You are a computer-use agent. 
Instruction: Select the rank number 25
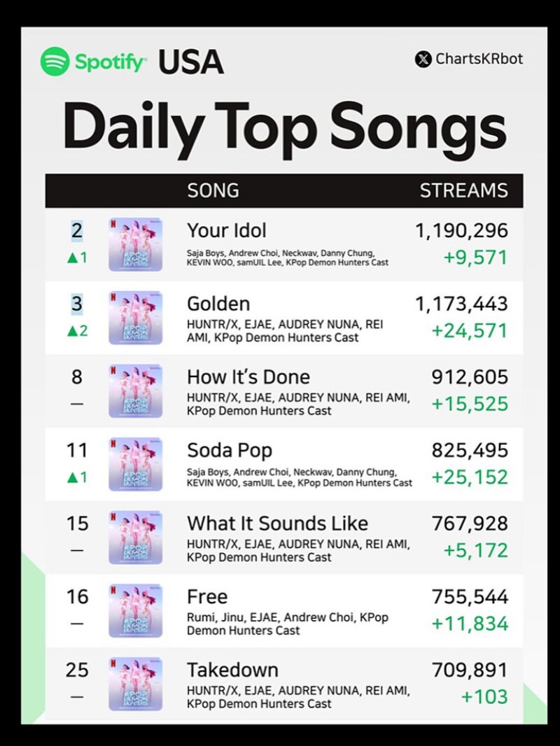(x=77, y=670)
